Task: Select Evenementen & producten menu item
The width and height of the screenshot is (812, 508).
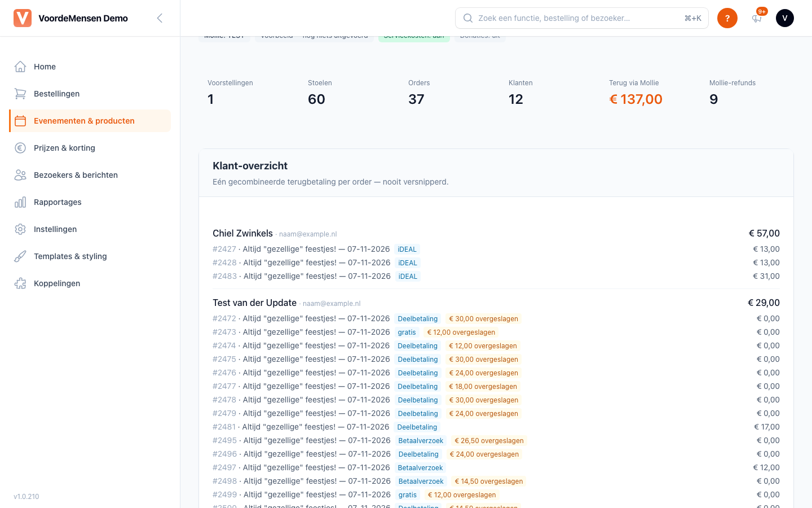Action: [x=90, y=121]
